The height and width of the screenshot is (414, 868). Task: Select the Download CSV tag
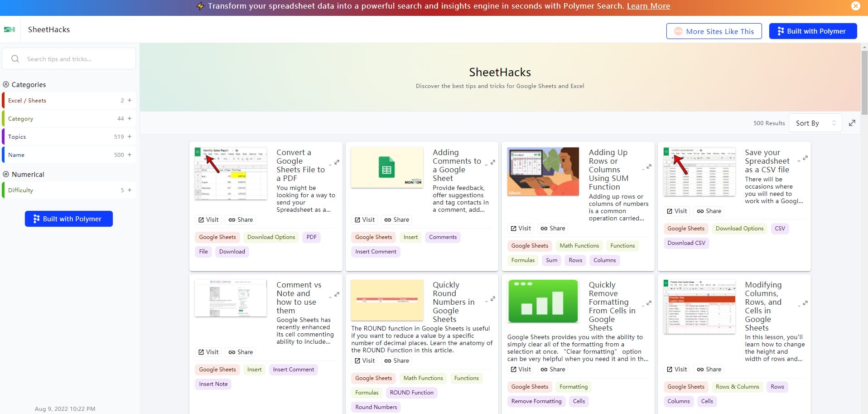pos(686,243)
